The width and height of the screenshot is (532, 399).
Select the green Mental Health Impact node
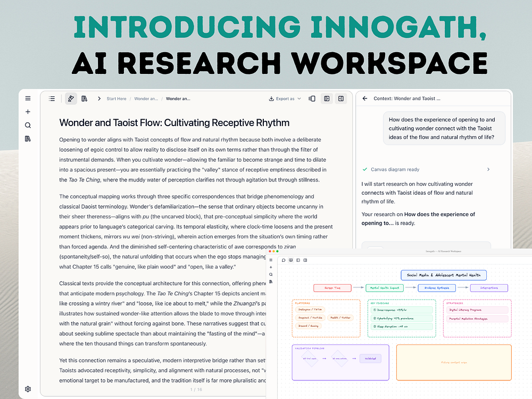click(x=385, y=288)
